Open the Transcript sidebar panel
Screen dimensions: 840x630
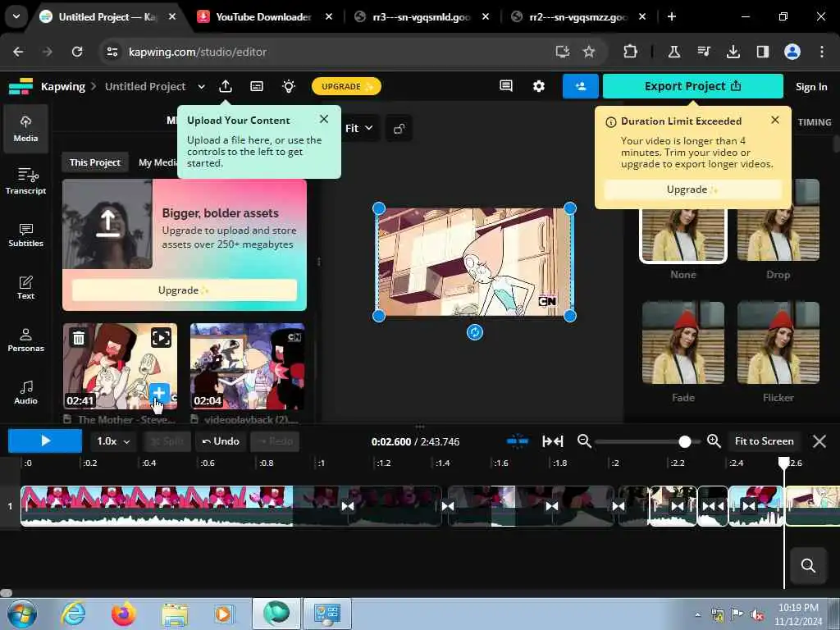(x=25, y=181)
